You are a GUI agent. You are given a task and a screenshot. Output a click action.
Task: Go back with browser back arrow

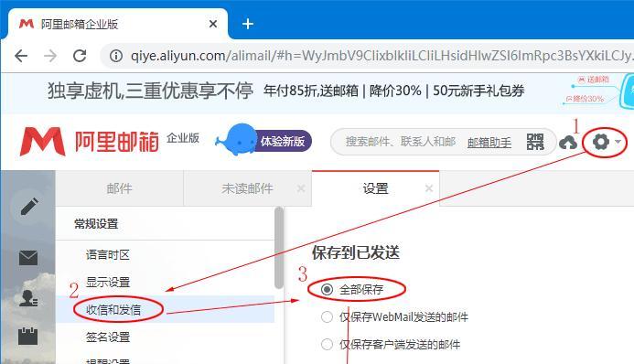[21, 56]
